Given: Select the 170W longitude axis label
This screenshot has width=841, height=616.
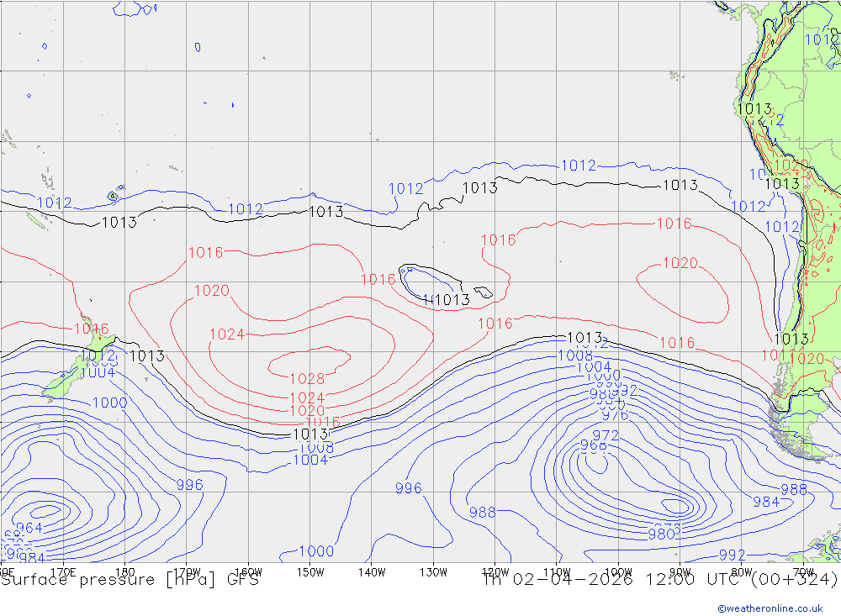Looking at the screenshot, I should click(187, 572).
